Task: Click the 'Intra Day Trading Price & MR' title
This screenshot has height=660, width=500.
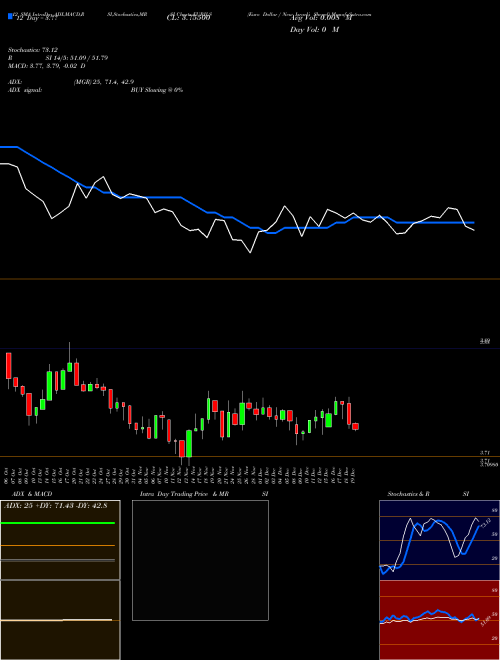Action: 185,494
